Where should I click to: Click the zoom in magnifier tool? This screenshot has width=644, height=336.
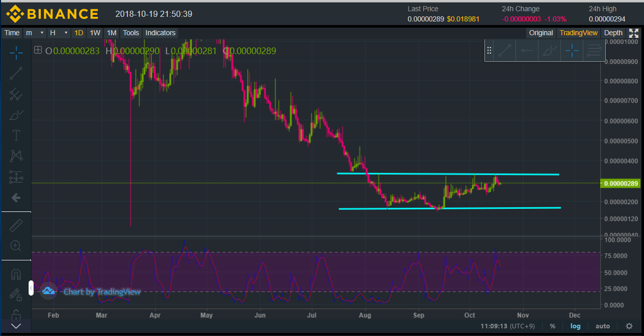click(x=16, y=246)
